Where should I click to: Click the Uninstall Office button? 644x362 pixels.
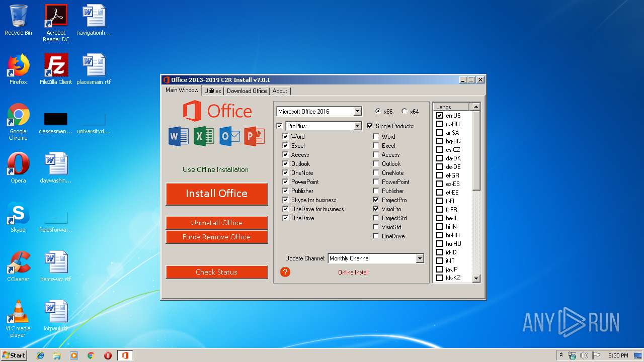pos(217,223)
